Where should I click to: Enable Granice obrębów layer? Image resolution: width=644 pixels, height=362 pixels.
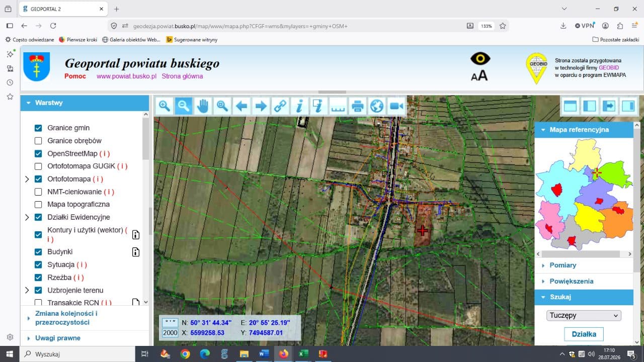(x=38, y=141)
